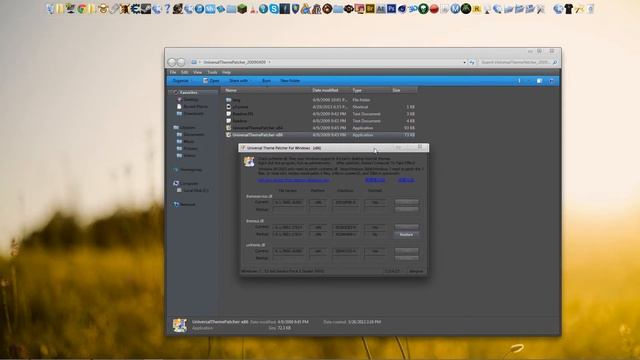
Task: Open the Help menu in Explorer
Action: [227, 72]
